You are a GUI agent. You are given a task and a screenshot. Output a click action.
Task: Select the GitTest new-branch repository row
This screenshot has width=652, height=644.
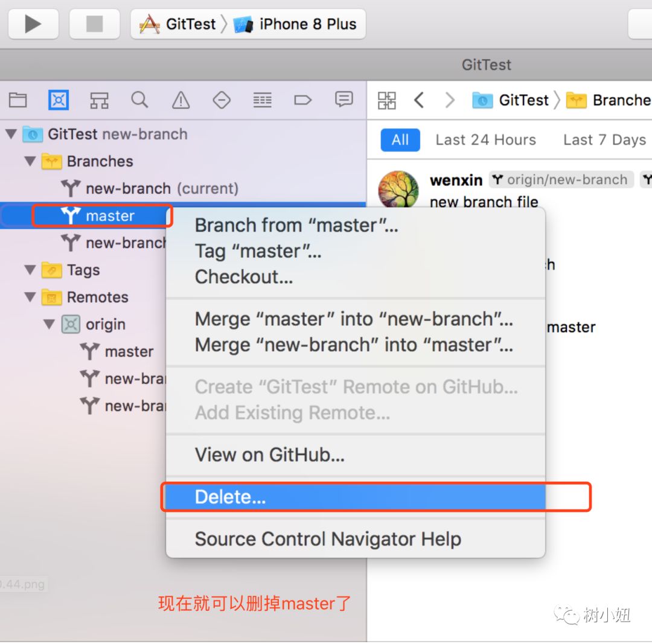click(183, 134)
